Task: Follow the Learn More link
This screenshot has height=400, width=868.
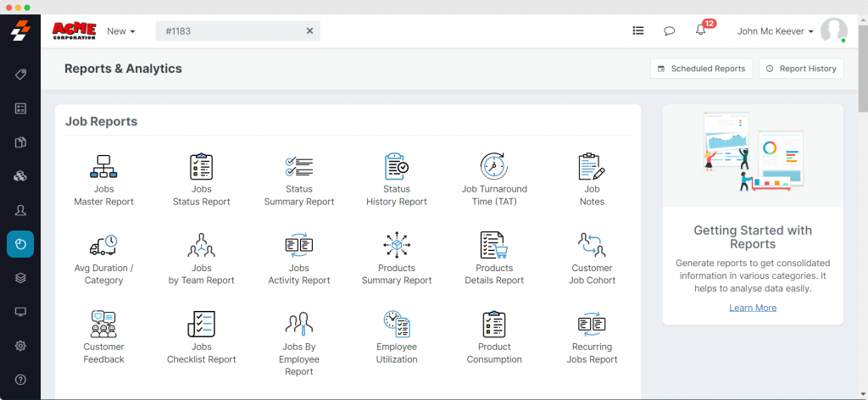Action: coord(753,308)
